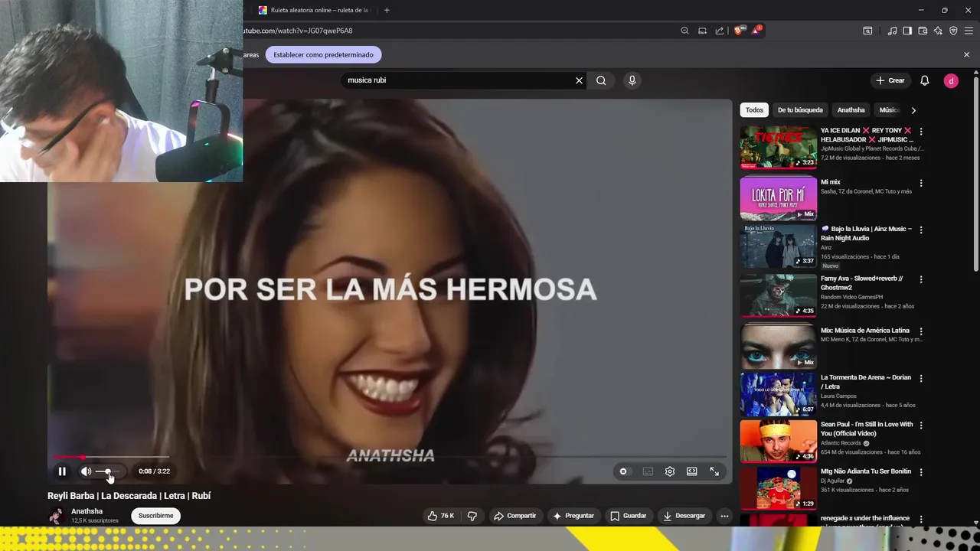The width and height of the screenshot is (980, 551).
Task: Click Establecer como predeterminado button
Action: (x=323, y=55)
